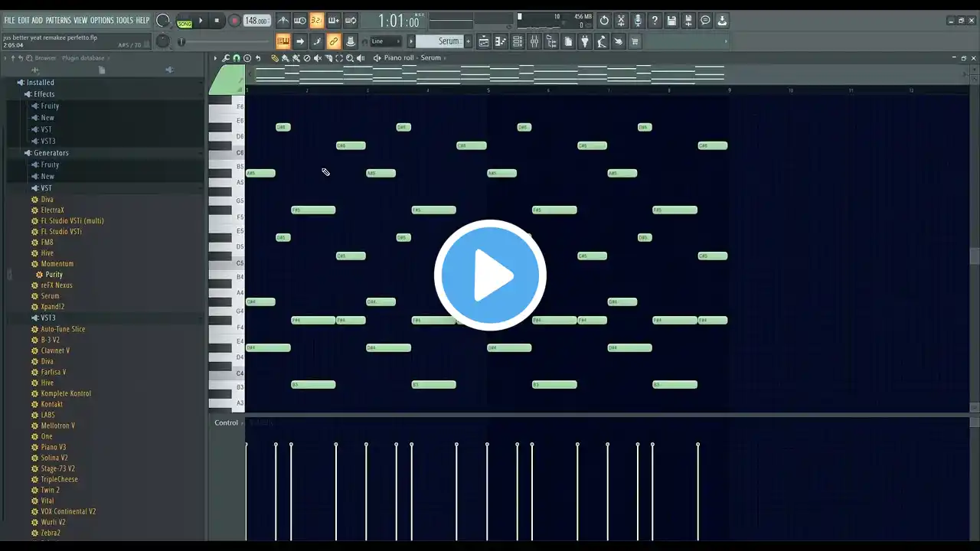980x551 pixels.
Task: Click the piano roll vertical scrollbar
Action: [x=974, y=256]
